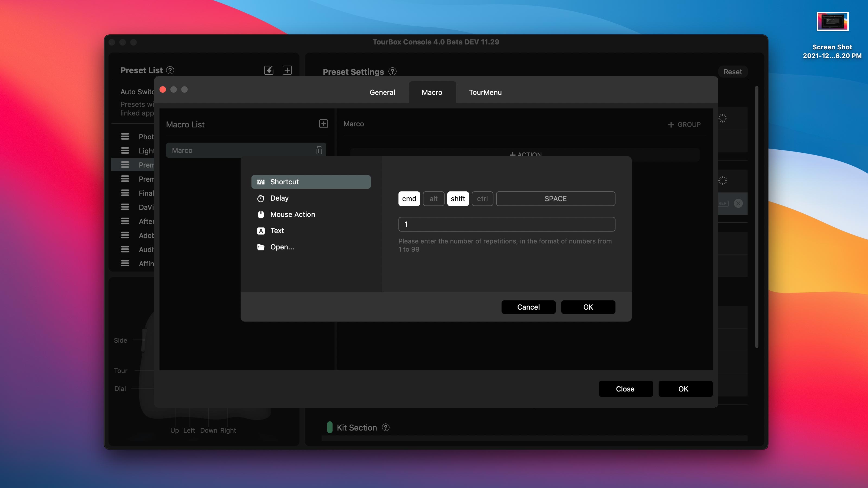This screenshot has width=868, height=488.
Task: Click the 'Marco' title text in editor
Action: 353,124
